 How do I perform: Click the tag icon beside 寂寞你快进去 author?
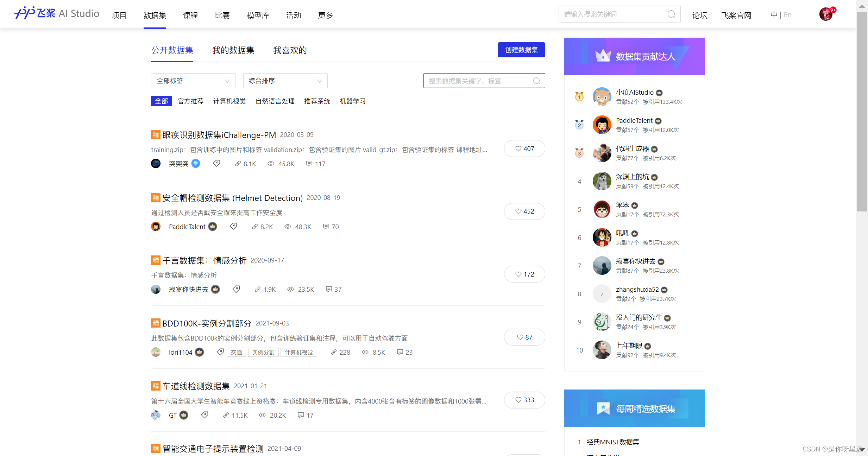click(x=236, y=289)
